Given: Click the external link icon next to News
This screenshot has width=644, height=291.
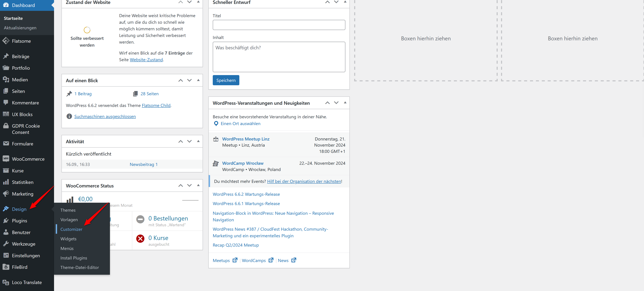Looking at the screenshot, I should click(x=294, y=260).
